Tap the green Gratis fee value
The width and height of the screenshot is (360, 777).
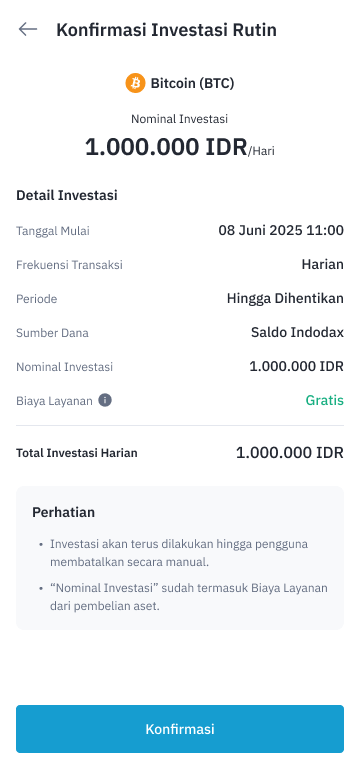click(x=324, y=400)
